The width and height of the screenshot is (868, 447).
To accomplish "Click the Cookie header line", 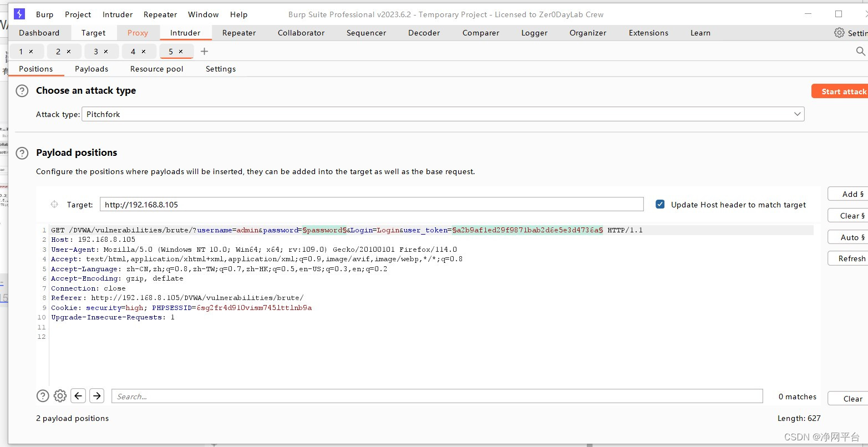I will tap(181, 308).
